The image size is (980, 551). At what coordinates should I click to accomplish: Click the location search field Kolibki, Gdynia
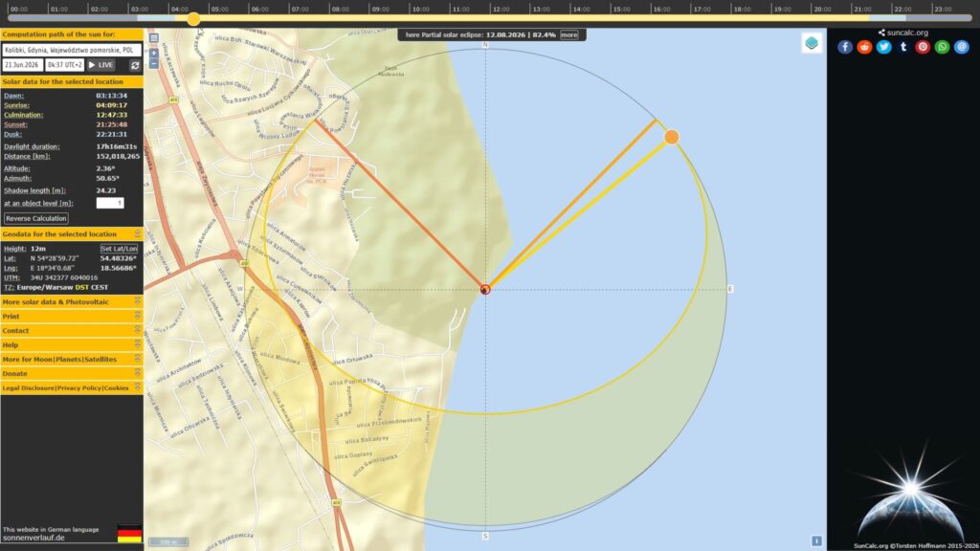click(71, 50)
